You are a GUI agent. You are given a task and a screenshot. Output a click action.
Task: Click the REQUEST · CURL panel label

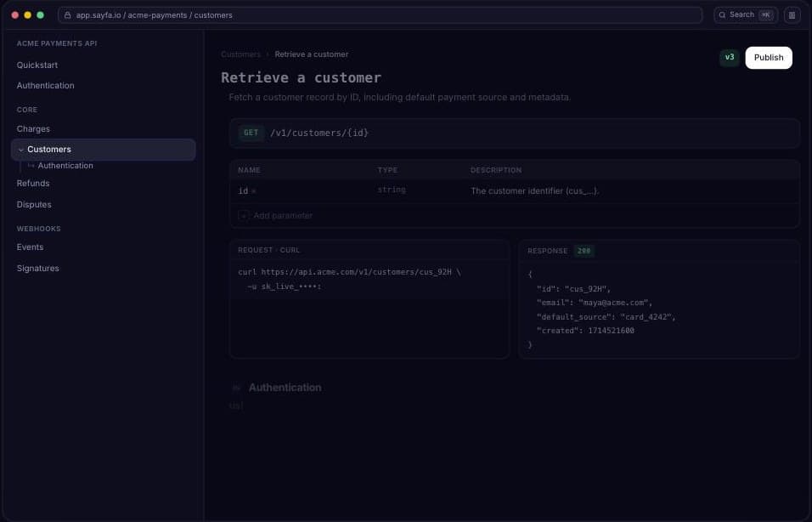pos(268,251)
